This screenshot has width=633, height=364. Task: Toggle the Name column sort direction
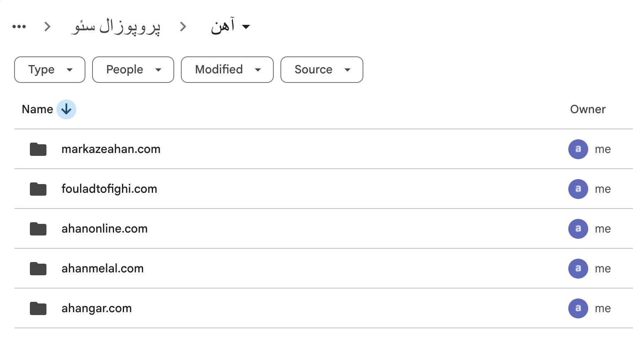coord(66,109)
